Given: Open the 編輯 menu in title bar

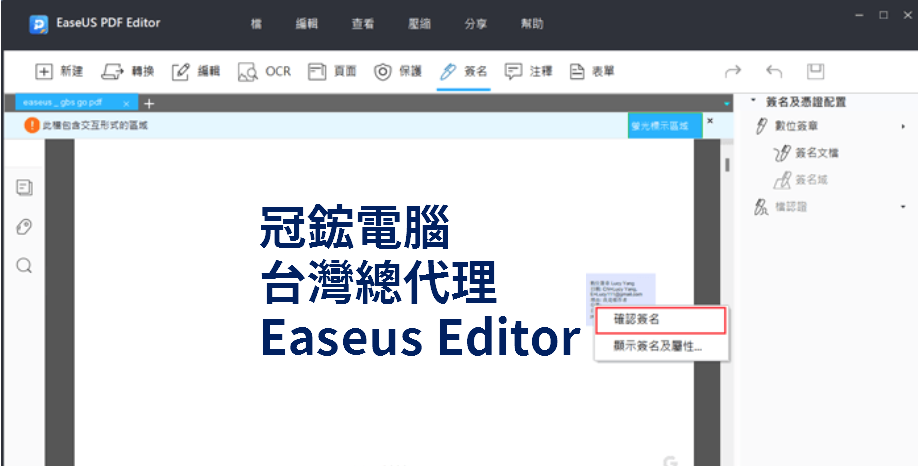Looking at the screenshot, I should click(307, 24).
